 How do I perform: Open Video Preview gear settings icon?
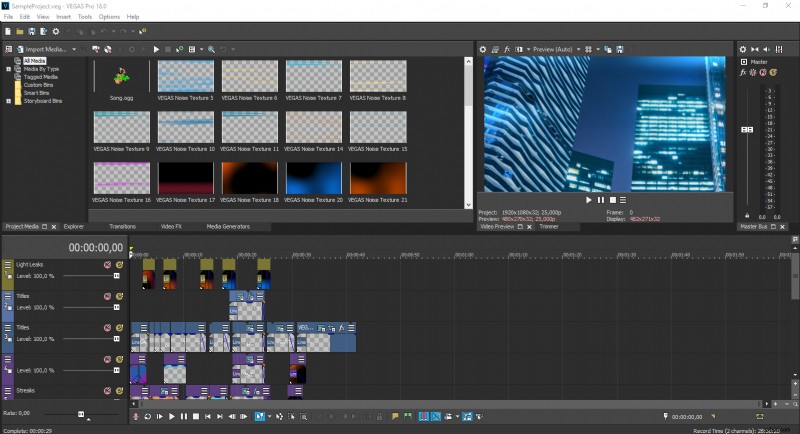(483, 49)
